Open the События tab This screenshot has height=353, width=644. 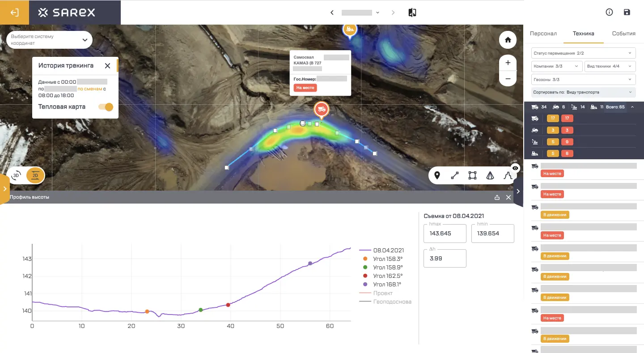(623, 34)
